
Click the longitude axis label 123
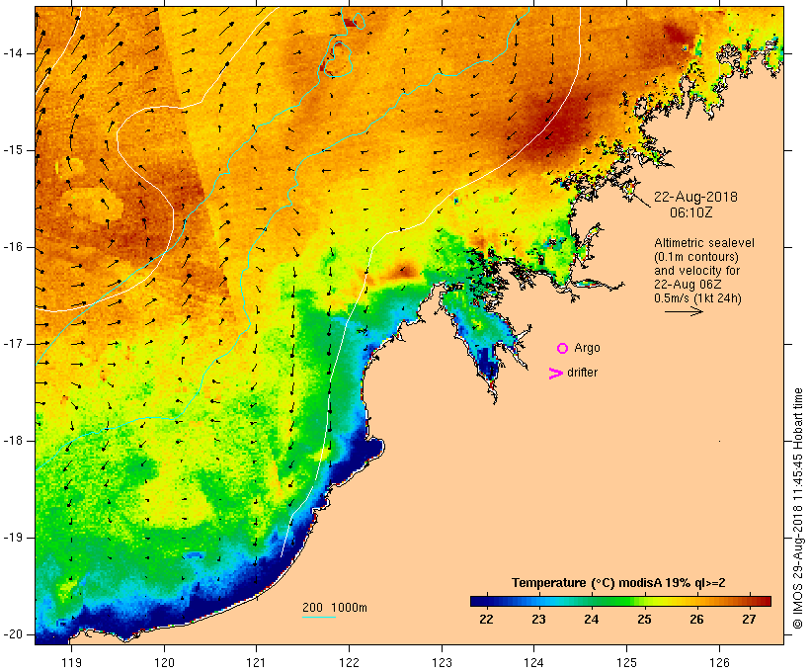(x=442, y=662)
